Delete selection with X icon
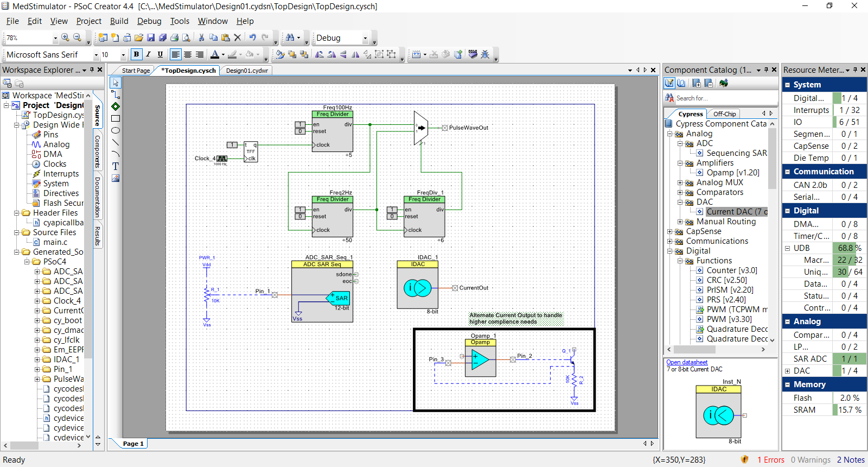The image size is (868, 467). [x=237, y=37]
